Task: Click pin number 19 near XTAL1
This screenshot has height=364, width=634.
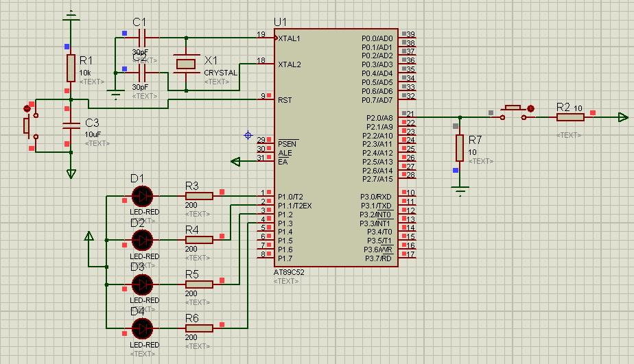Action: 261,34
